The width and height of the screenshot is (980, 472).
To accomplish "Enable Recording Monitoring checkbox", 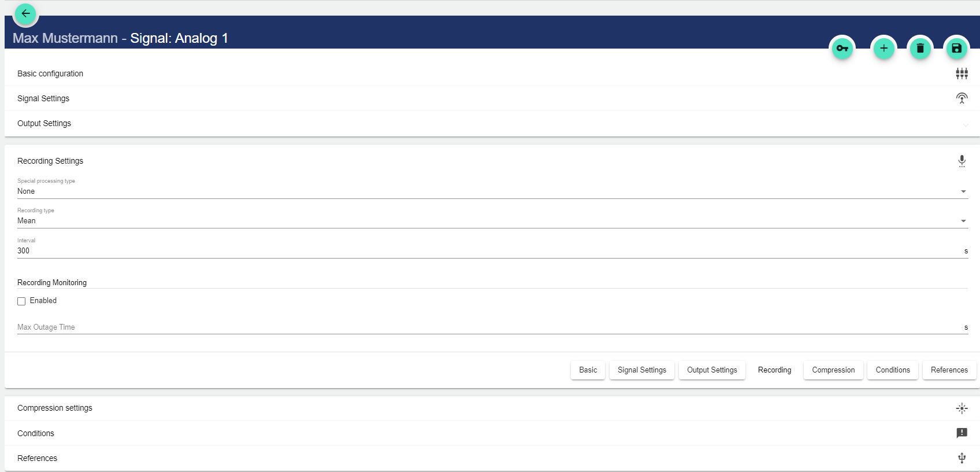I will coord(21,301).
